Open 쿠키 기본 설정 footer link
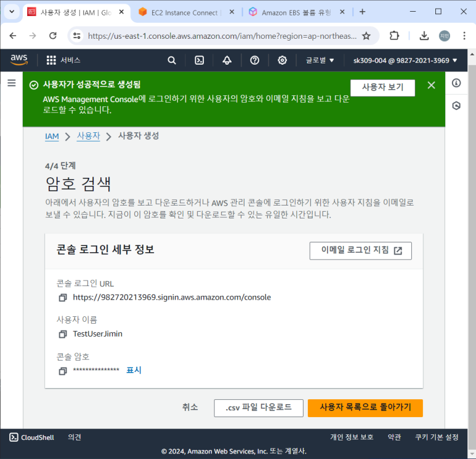Screen dimensions: 476x459 (437, 437)
